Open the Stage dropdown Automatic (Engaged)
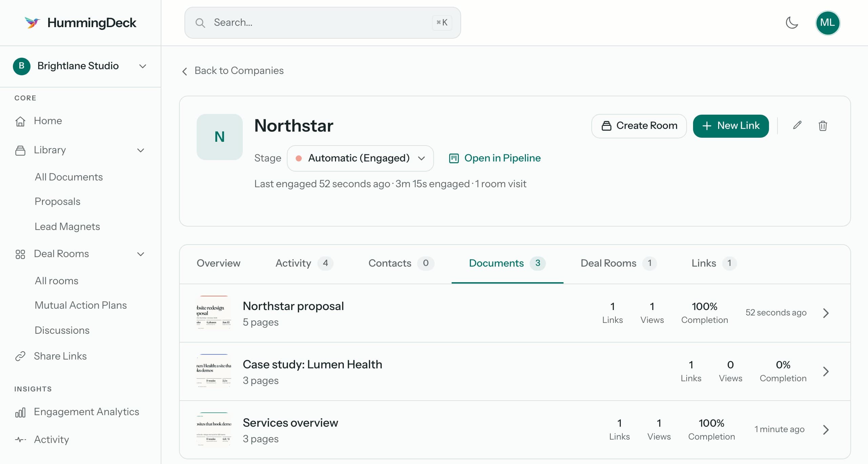Viewport: 868px width, 464px height. click(x=360, y=158)
